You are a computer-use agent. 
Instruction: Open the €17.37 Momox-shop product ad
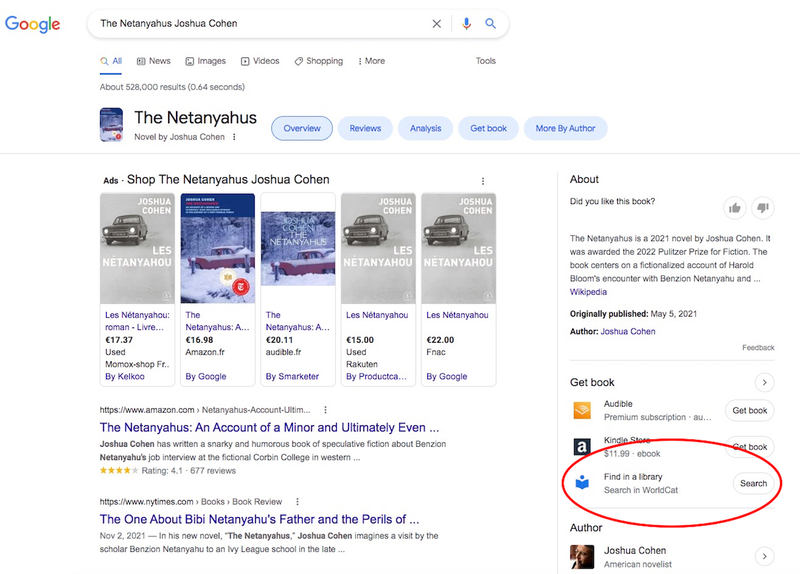137,289
